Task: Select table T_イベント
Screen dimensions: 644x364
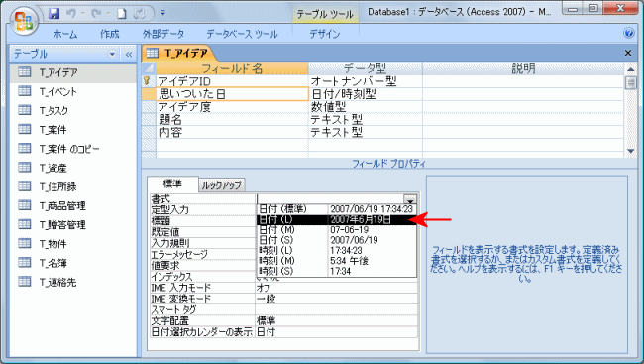Action: click(x=73, y=91)
